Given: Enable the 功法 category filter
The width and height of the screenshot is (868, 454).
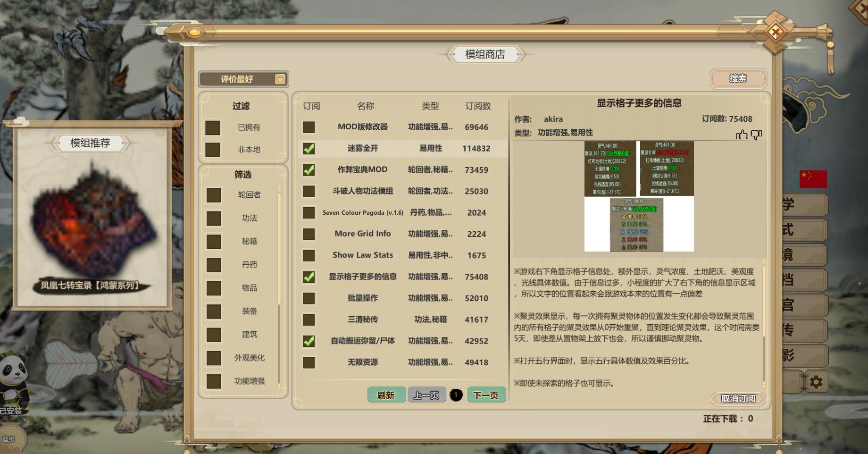Looking at the screenshot, I should pos(214,218).
